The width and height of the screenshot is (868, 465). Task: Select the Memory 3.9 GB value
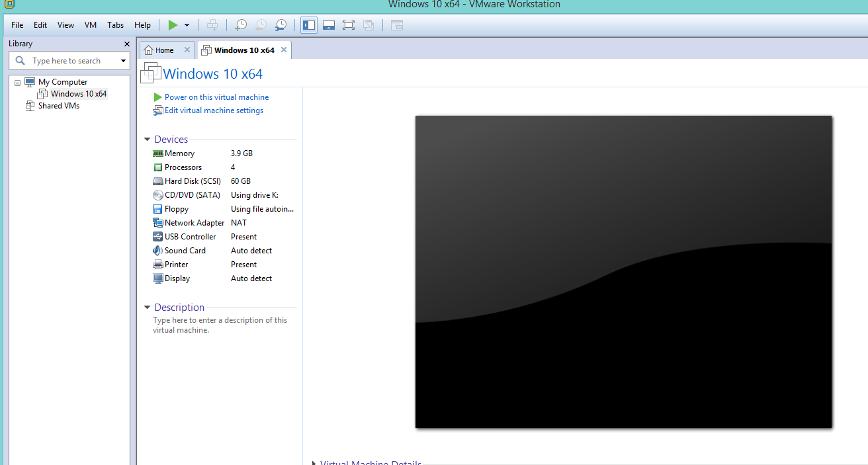click(241, 153)
